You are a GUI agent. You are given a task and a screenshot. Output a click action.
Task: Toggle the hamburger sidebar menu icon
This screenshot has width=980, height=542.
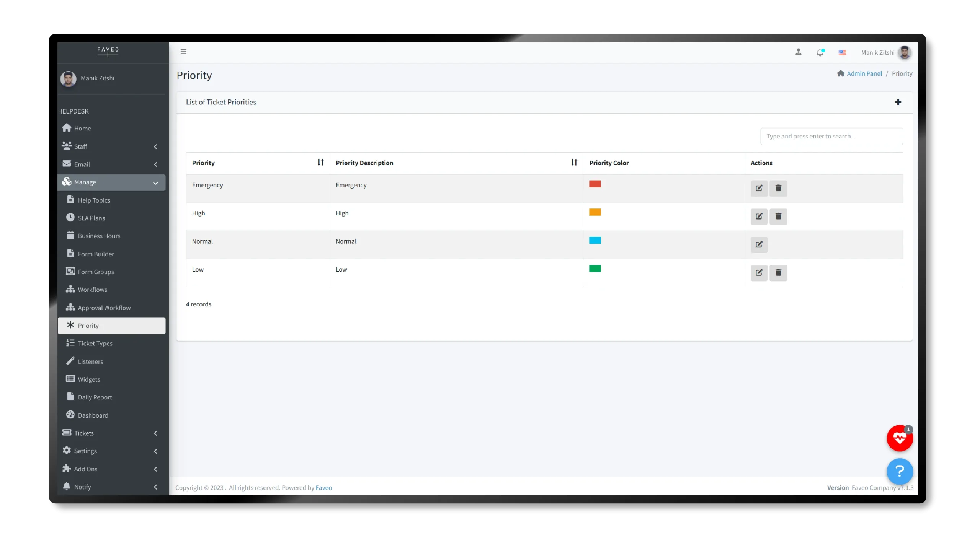pos(183,52)
